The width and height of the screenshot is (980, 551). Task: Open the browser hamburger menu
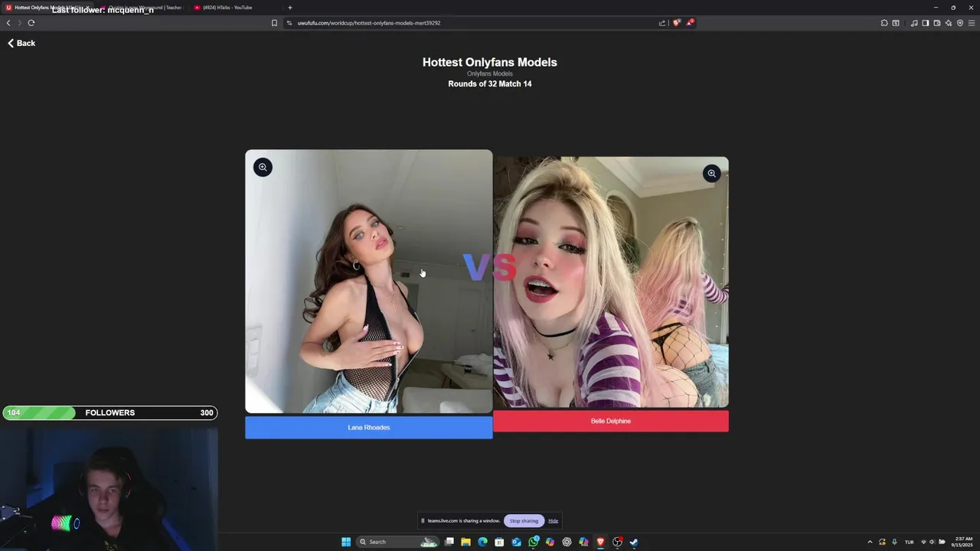click(972, 23)
